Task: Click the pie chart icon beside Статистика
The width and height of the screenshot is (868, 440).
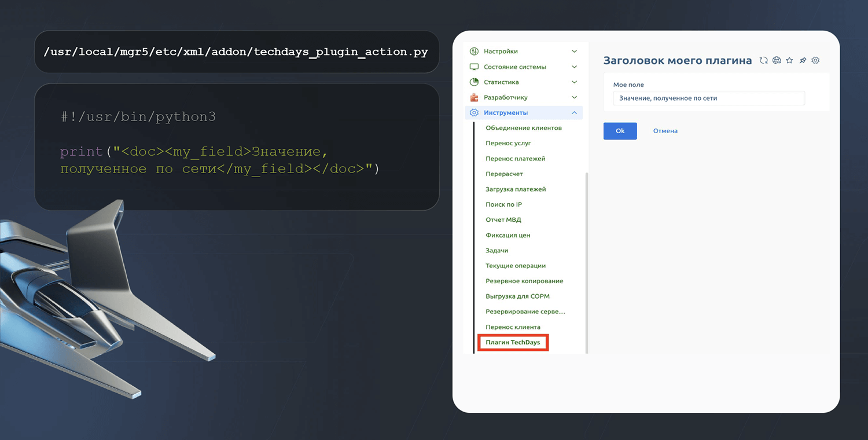Action: (x=474, y=82)
